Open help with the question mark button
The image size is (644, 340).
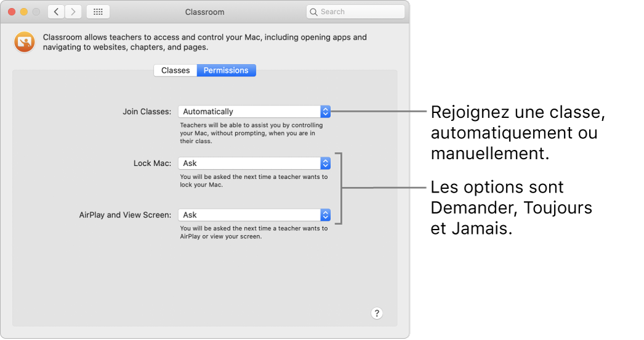pyautogui.click(x=377, y=313)
